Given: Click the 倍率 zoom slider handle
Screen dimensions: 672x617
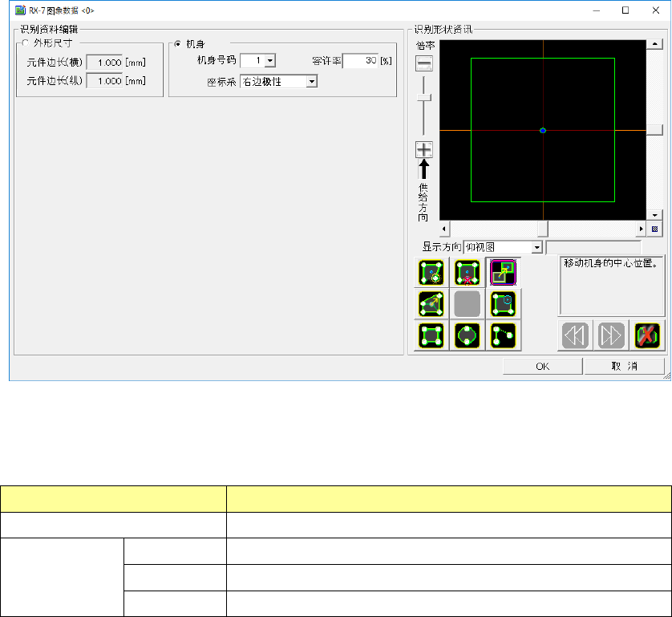Looking at the screenshot, I should point(424,97).
